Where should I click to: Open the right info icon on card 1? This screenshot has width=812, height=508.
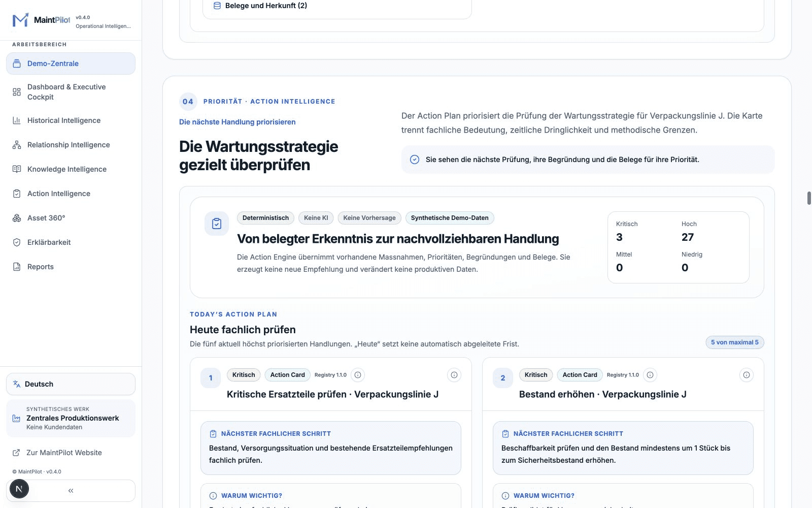(454, 375)
